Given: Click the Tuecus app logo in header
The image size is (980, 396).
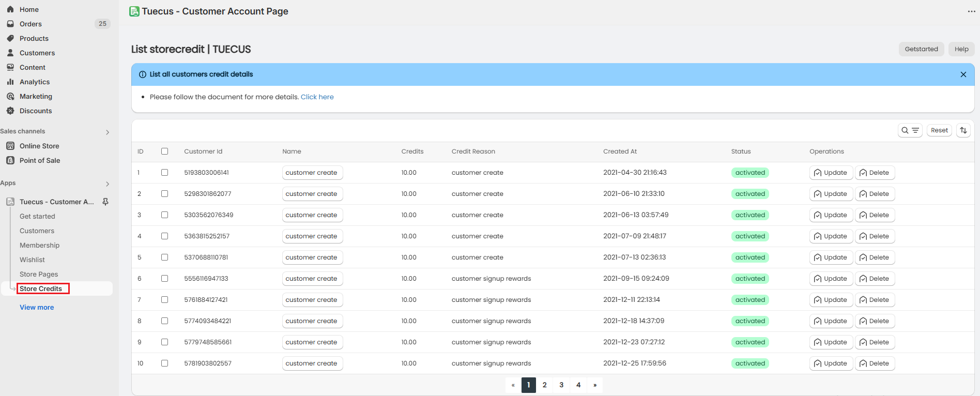Looking at the screenshot, I should click(x=134, y=11).
